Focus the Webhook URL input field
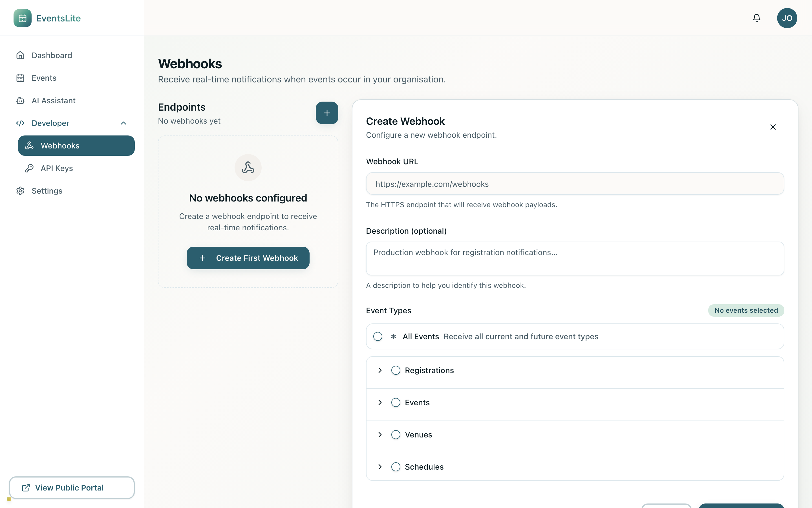Image resolution: width=812 pixels, height=508 pixels. (575, 184)
